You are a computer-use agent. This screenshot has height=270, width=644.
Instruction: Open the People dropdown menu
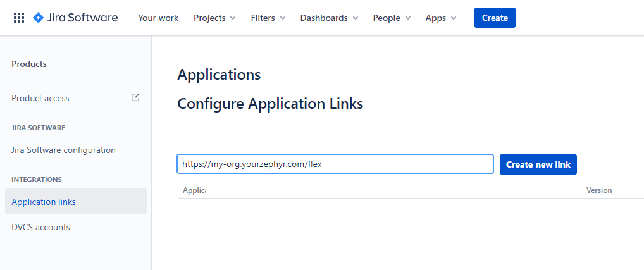392,18
